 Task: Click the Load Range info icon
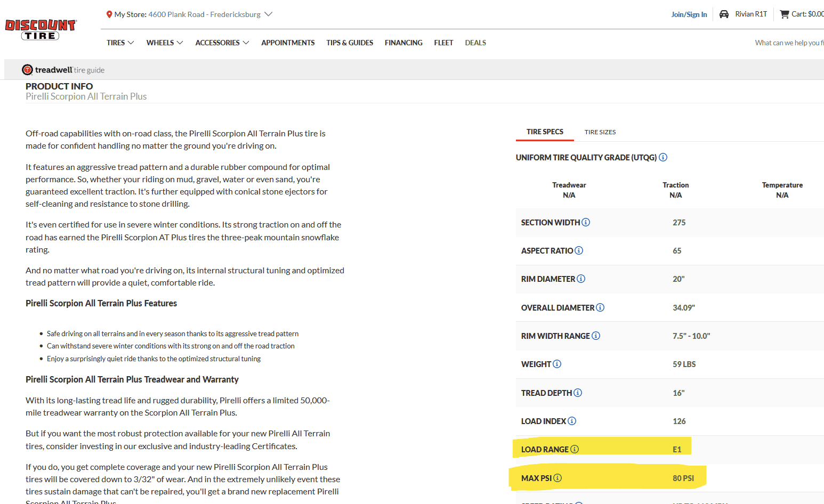(x=575, y=449)
